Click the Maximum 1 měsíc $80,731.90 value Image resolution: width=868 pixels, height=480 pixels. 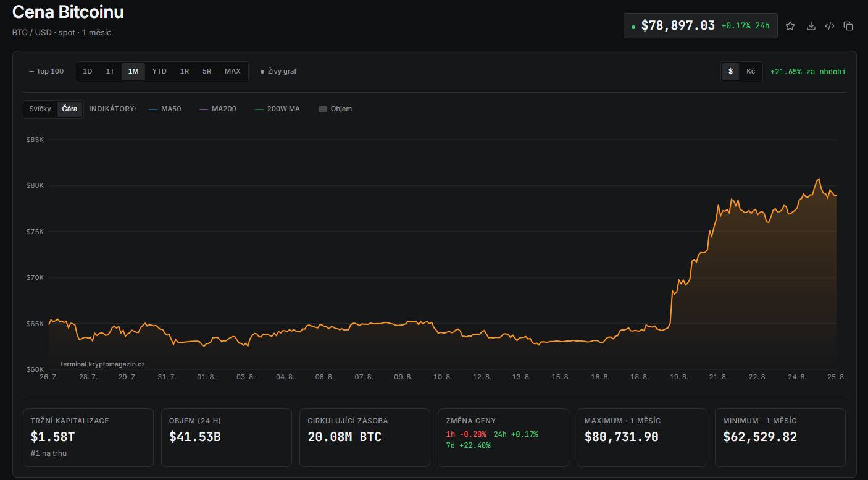(x=621, y=437)
